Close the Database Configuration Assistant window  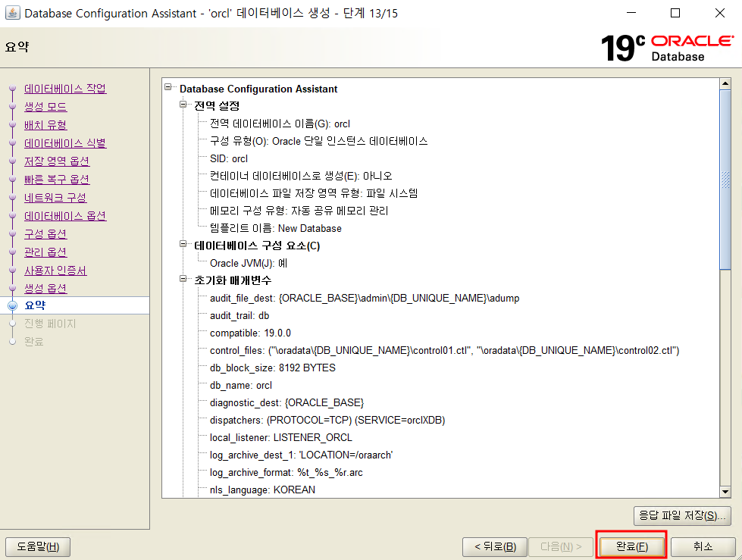[x=720, y=13]
